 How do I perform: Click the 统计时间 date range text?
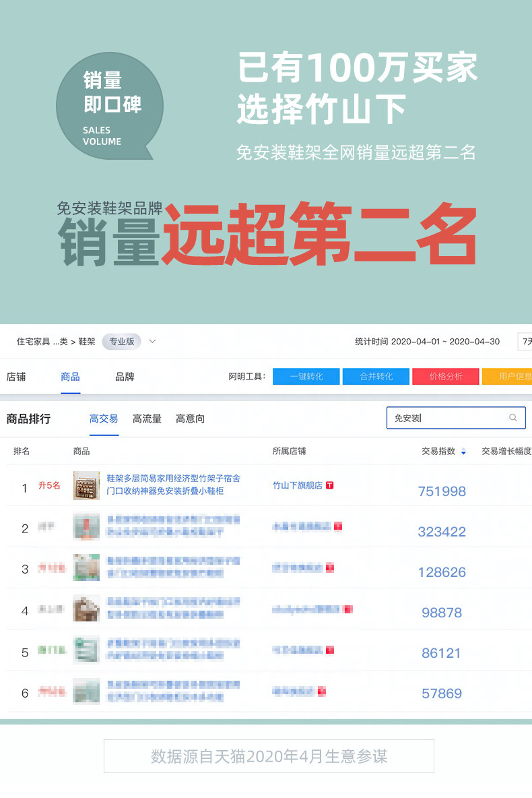click(x=427, y=342)
